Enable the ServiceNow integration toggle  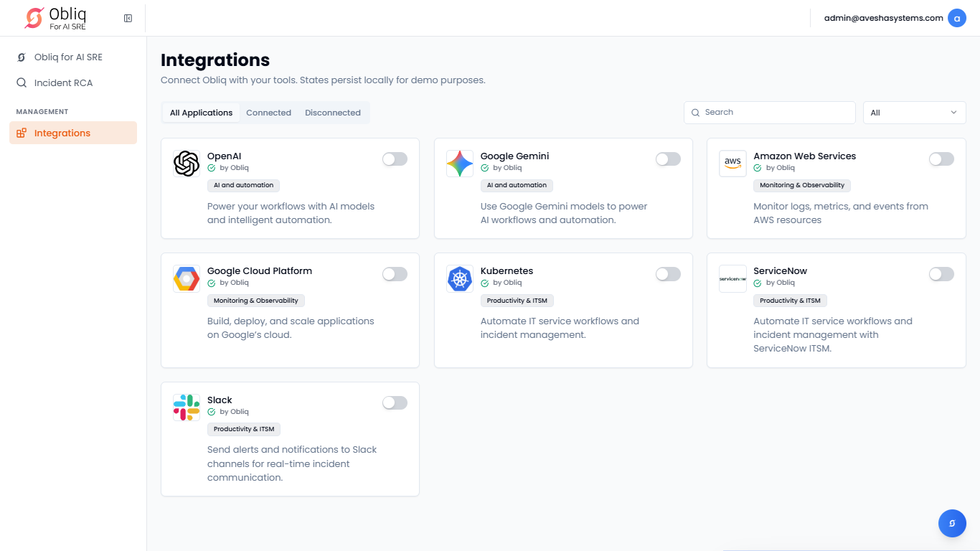[941, 274]
